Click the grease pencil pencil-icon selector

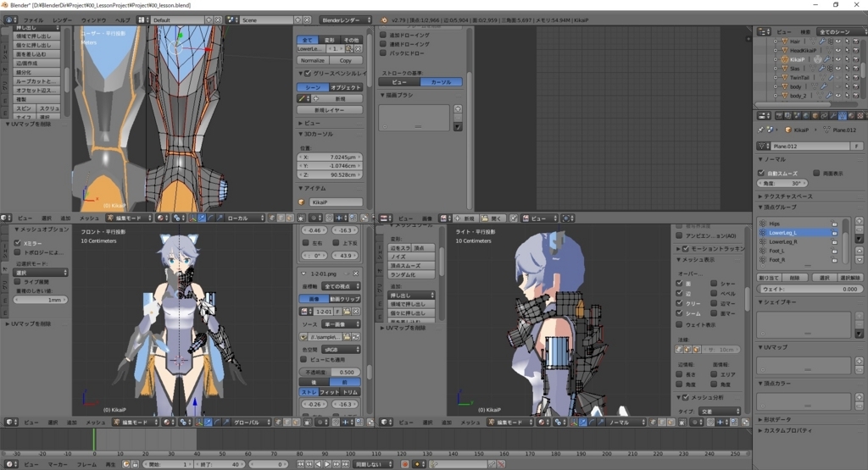point(304,98)
